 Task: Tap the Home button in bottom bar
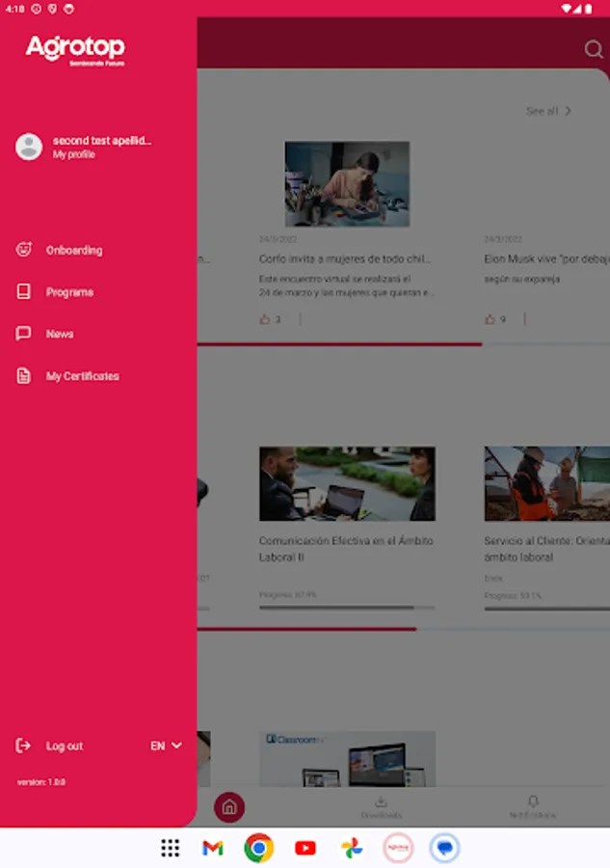pos(229,807)
